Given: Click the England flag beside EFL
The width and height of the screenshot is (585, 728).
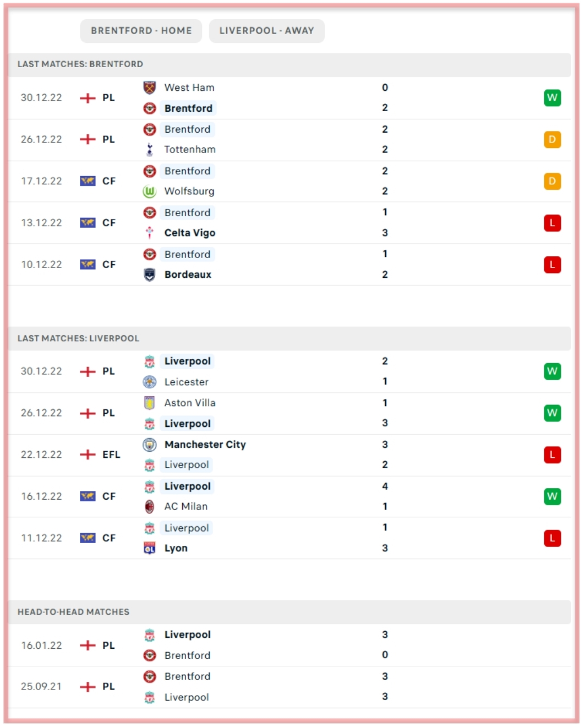Looking at the screenshot, I should click(88, 455).
